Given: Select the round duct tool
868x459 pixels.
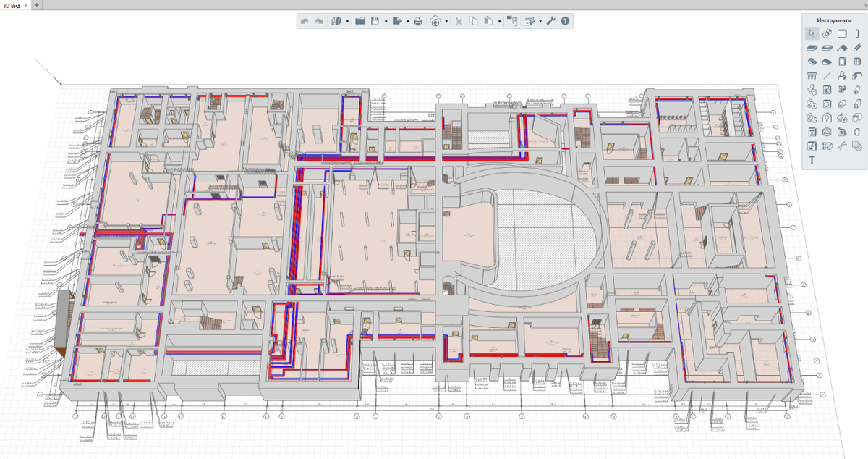Looking at the screenshot, I should [x=842, y=103].
